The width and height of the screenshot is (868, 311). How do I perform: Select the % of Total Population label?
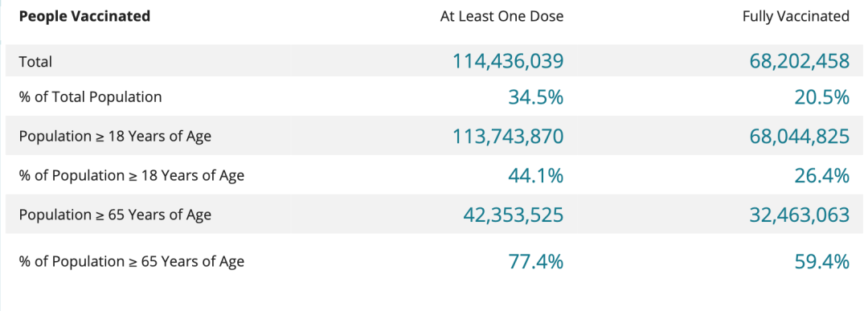pos(90,97)
